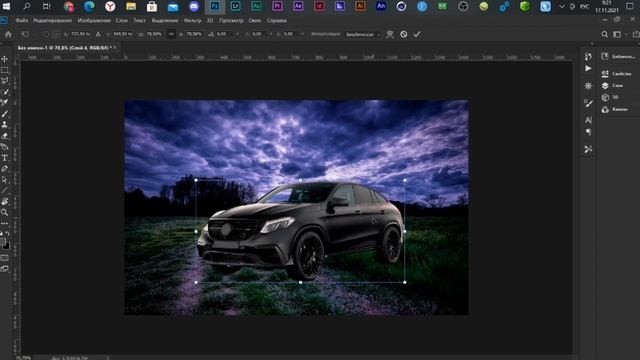Open Illustrator from the taskbar
This screenshot has width=640, height=360.
tap(360, 6)
